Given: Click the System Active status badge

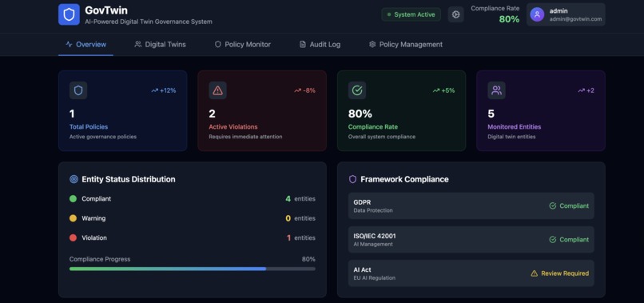Looking at the screenshot, I should coord(411,14).
